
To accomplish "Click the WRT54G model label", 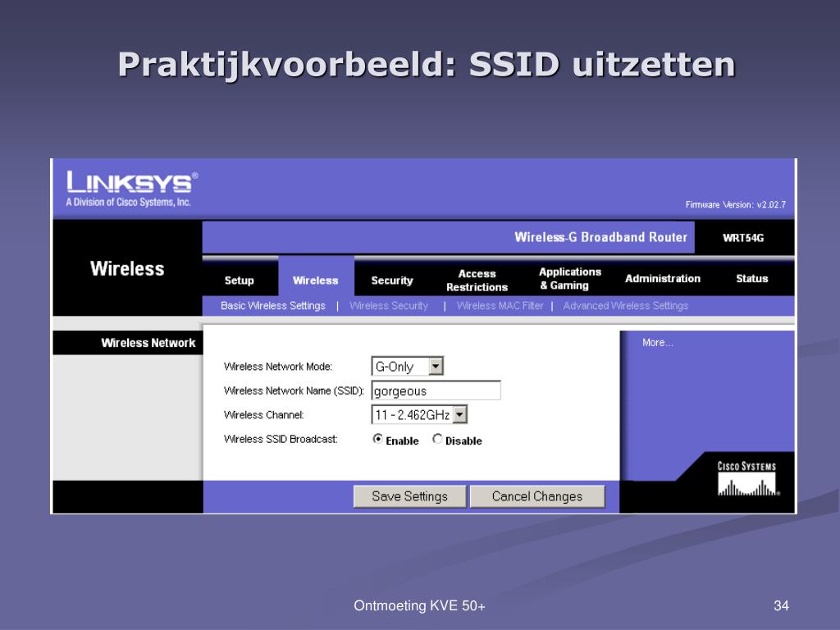I will [743, 238].
